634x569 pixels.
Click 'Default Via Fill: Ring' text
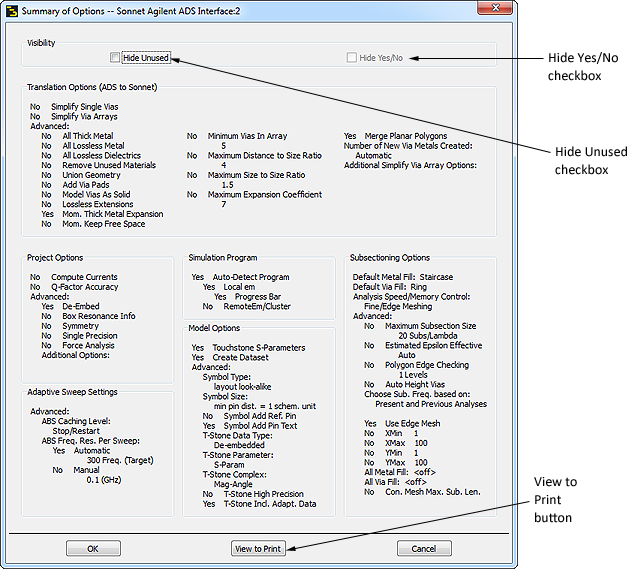390,287
